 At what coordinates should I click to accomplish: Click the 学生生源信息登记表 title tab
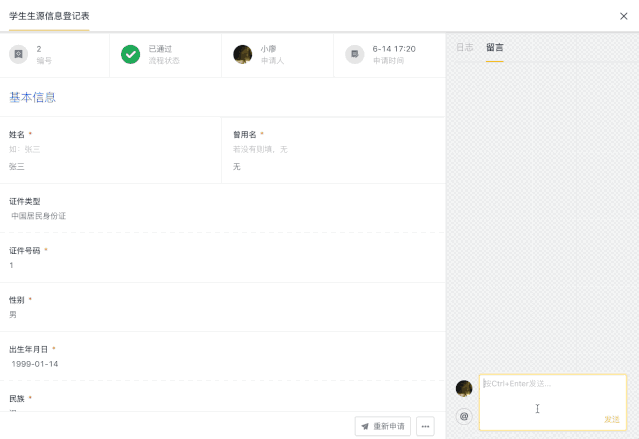(49, 16)
